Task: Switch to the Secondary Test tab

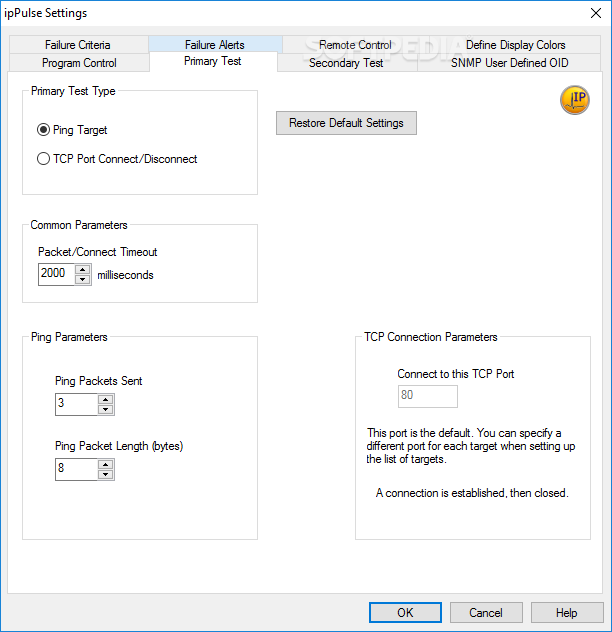Action: (346, 63)
